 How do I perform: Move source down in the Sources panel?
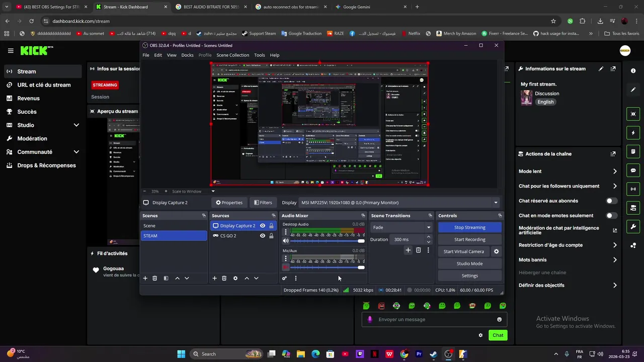point(256,278)
